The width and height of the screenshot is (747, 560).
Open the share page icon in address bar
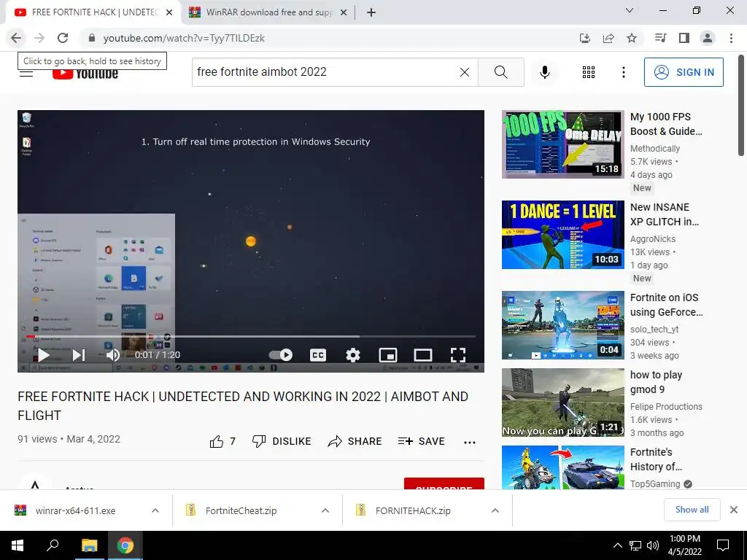pyautogui.click(x=608, y=38)
